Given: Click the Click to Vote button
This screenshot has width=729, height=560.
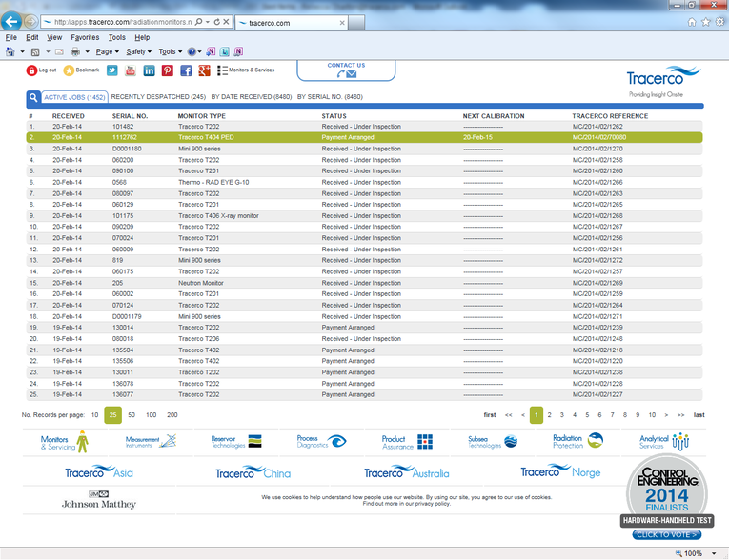Looking at the screenshot, I should (665, 534).
